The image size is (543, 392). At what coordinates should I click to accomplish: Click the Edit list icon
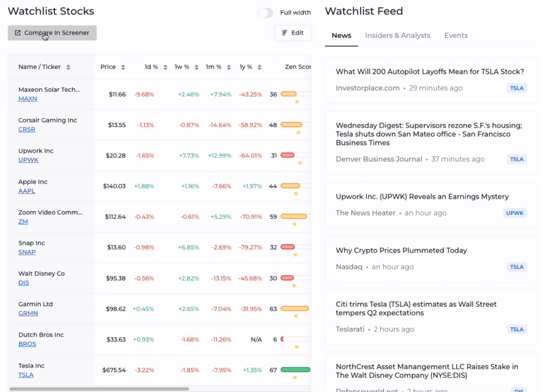point(285,33)
